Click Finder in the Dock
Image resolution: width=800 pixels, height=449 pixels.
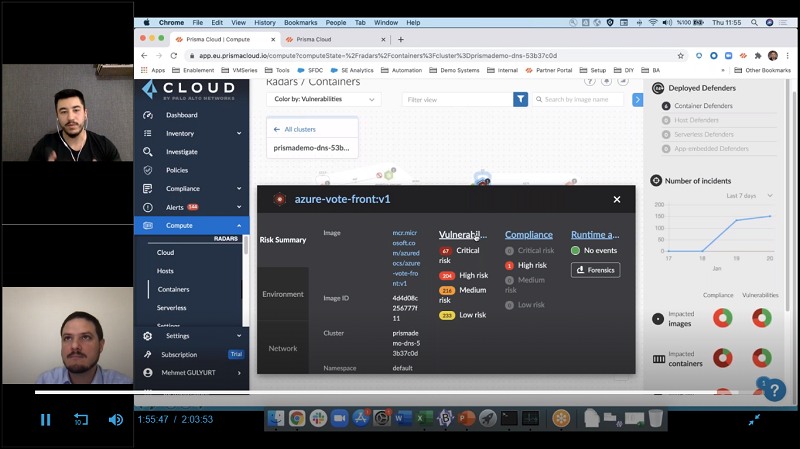pyautogui.click(x=276, y=418)
